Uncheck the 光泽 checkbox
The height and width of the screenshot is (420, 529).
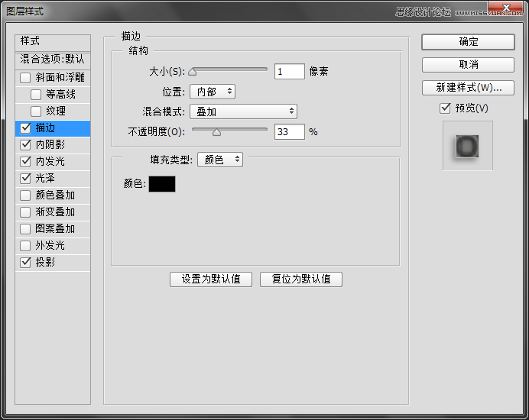click(x=26, y=179)
